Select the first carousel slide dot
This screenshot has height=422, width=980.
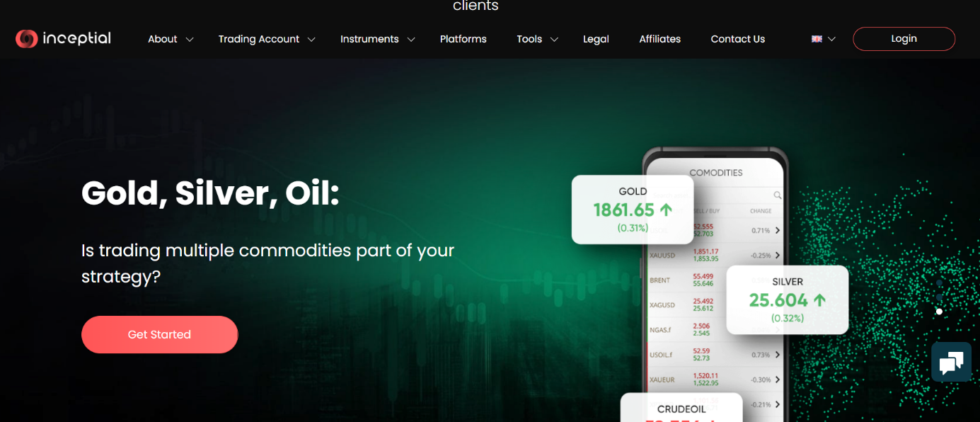click(x=940, y=283)
